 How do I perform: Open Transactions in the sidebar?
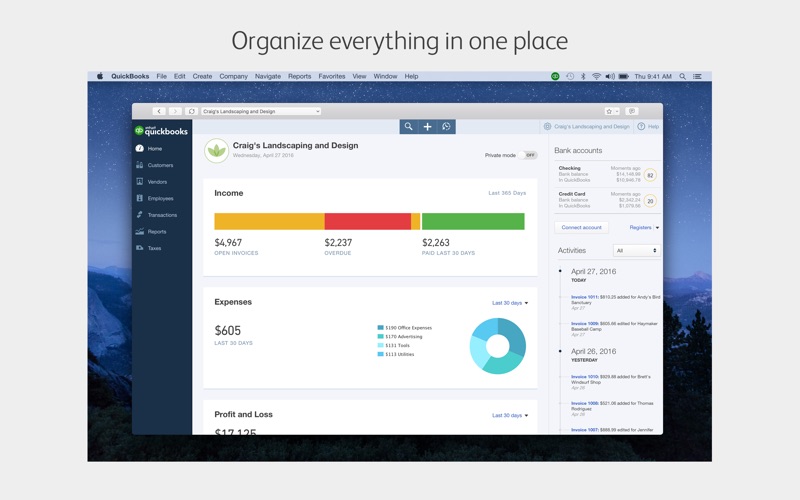(157, 215)
